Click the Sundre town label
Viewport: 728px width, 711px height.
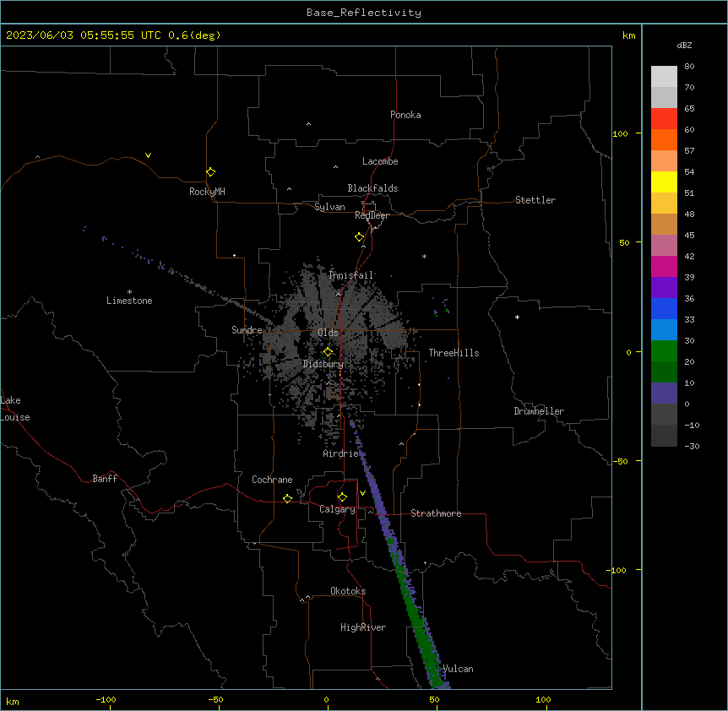point(247,330)
